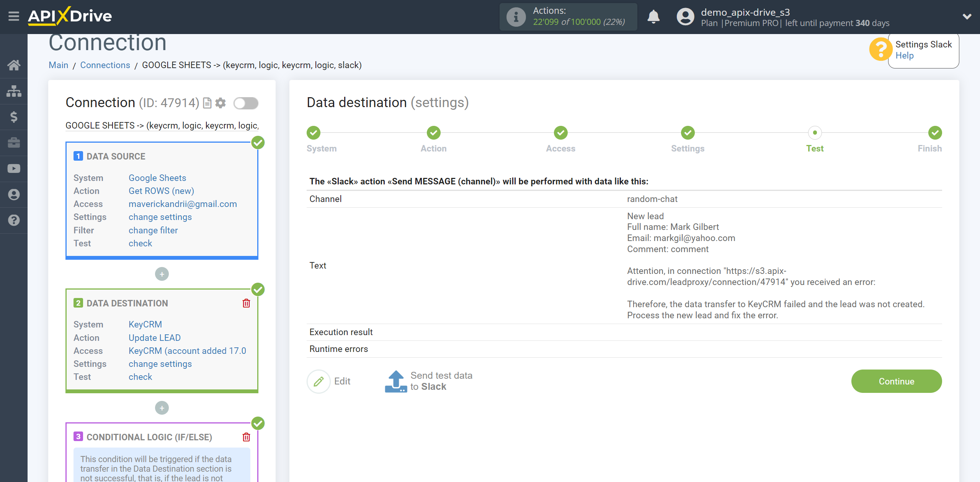980x482 pixels.
Task: Go to Test wizard step
Action: pos(815,133)
